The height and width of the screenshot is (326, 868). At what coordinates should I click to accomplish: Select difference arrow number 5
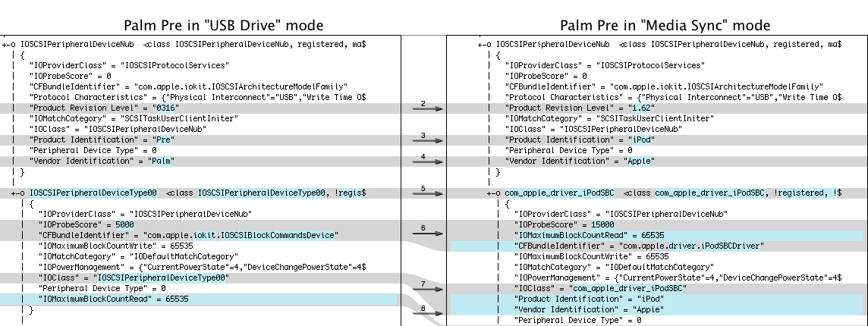point(427,193)
